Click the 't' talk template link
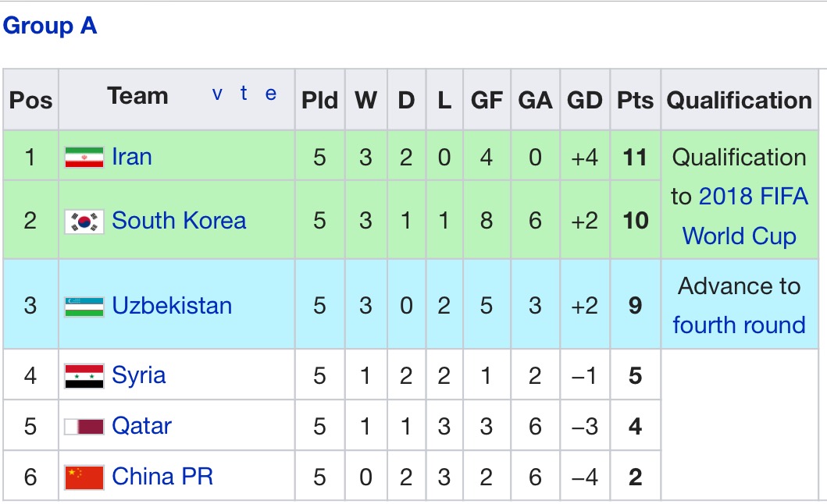Image resolution: width=827 pixels, height=504 pixels. click(x=244, y=94)
